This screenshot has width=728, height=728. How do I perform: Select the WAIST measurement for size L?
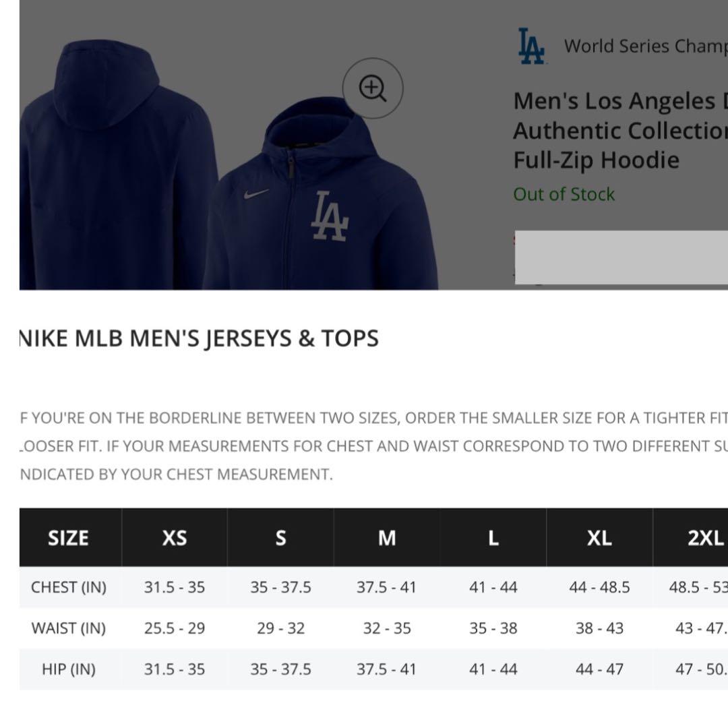coord(493,628)
